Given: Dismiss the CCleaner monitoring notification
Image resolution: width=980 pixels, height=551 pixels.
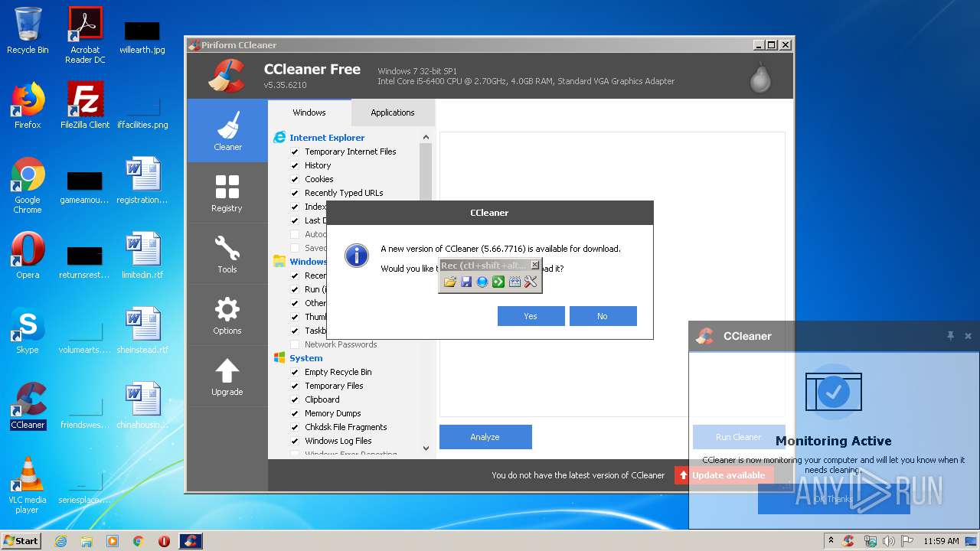Looking at the screenshot, I should (x=968, y=336).
